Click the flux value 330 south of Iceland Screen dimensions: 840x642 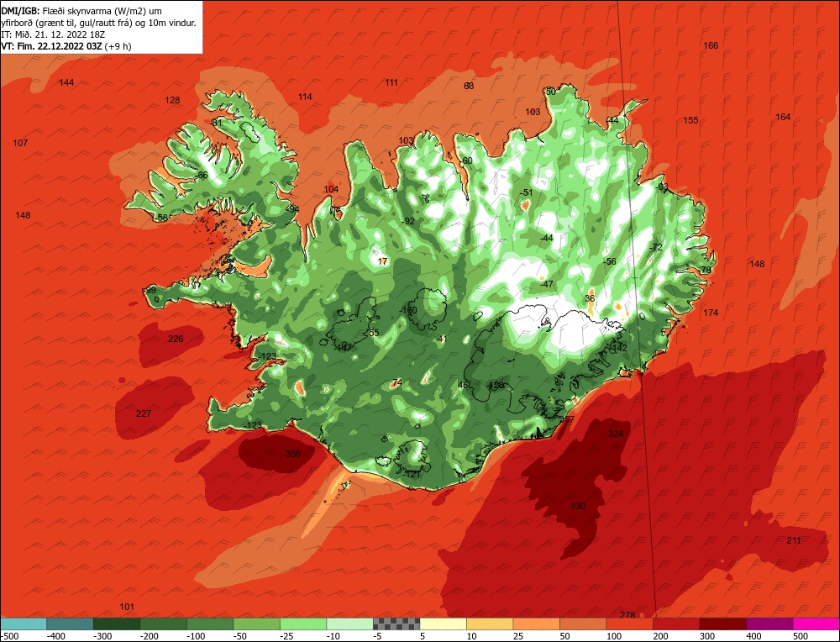coord(578,506)
